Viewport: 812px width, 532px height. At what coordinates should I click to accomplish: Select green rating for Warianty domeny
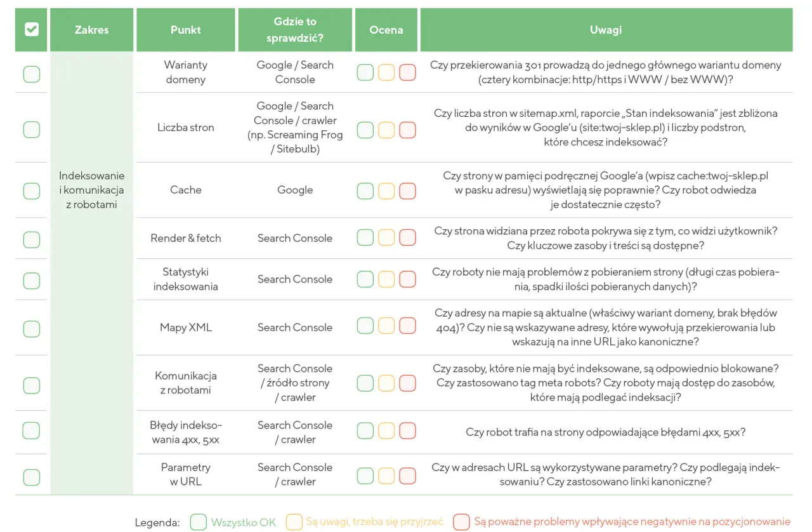(365, 72)
